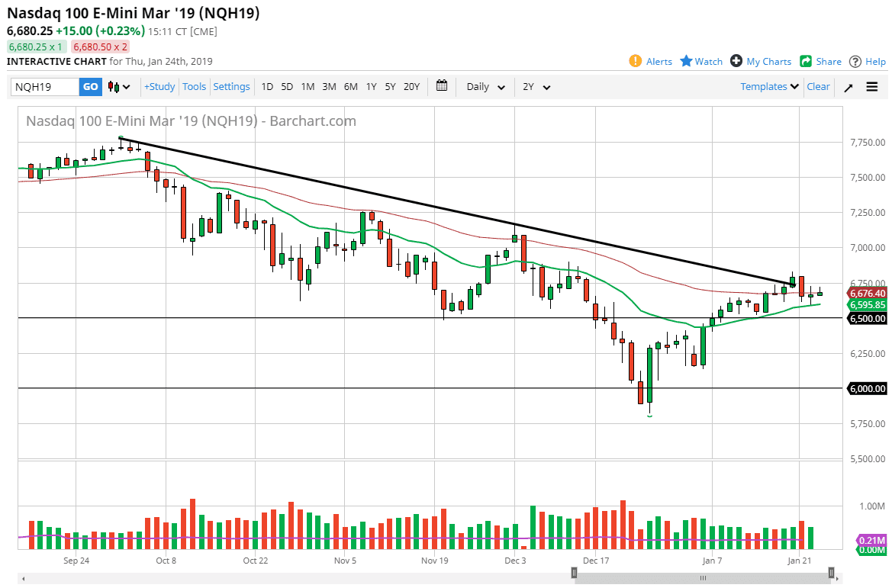Expand the chart to full screen via arrow icon
This screenshot has width=892, height=588.
point(848,87)
